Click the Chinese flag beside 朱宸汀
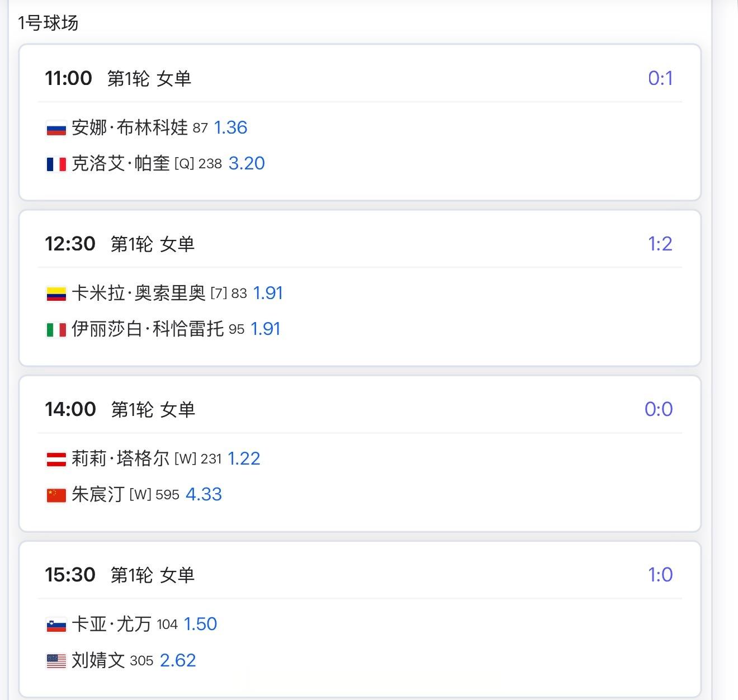 coord(56,495)
